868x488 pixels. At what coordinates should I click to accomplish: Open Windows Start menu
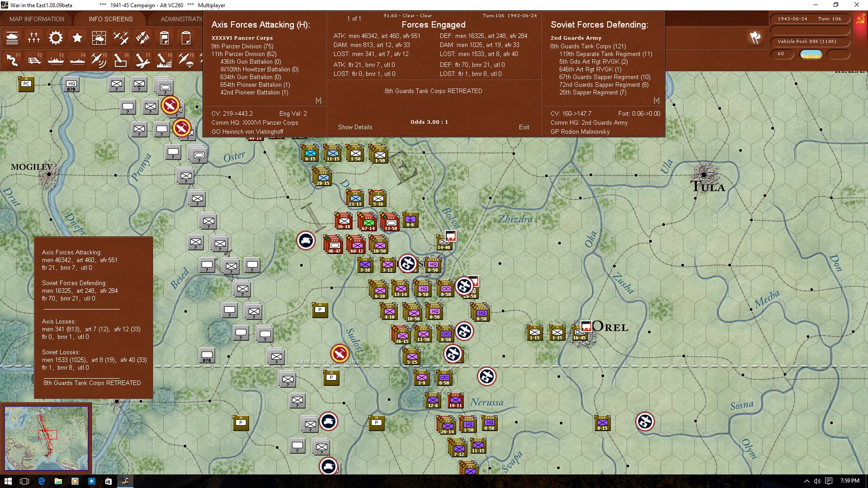coord(8,481)
